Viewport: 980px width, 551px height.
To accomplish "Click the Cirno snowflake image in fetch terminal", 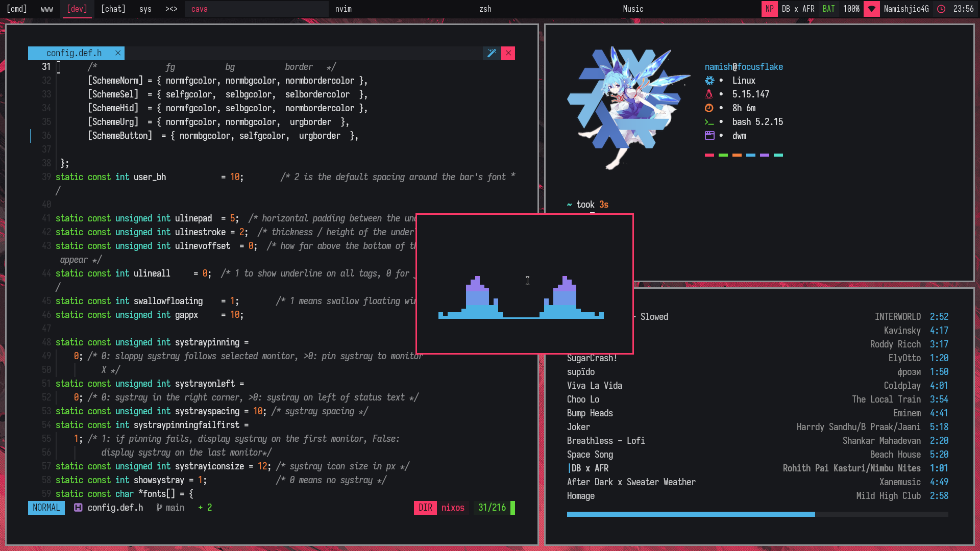I will [x=629, y=108].
